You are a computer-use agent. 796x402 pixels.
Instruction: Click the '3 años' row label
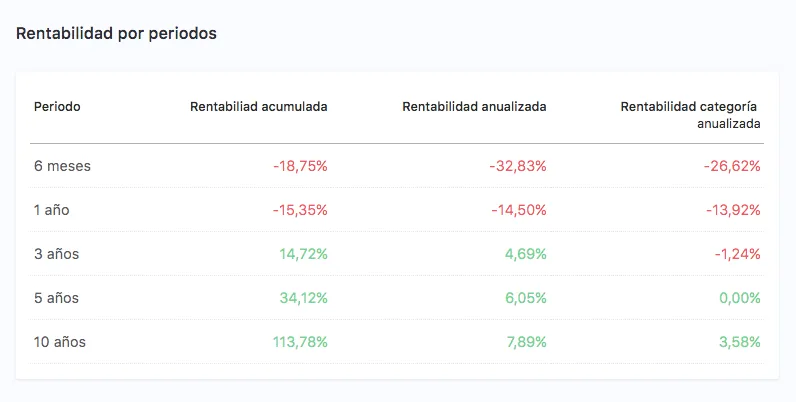click(x=57, y=254)
